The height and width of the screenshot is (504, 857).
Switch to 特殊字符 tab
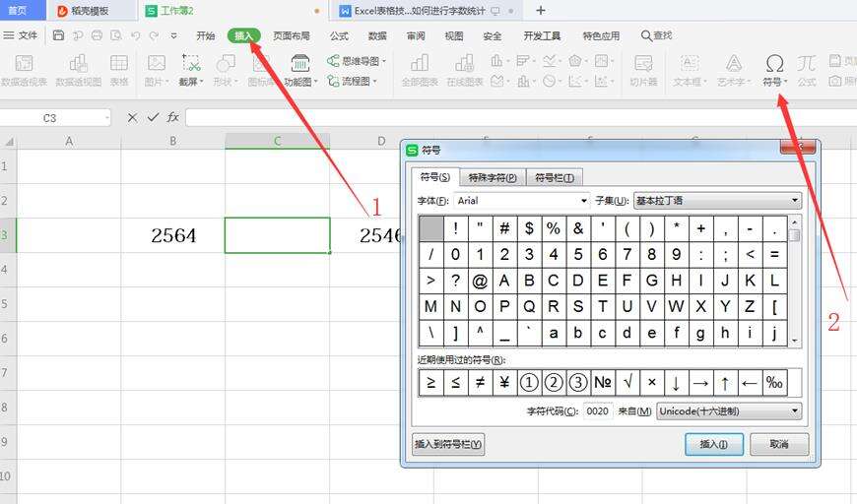click(x=493, y=177)
